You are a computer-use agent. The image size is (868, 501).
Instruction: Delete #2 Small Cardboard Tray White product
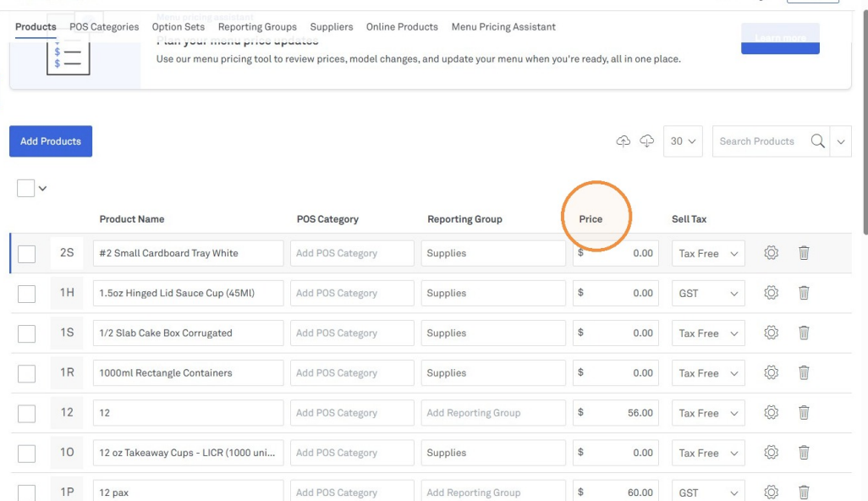pyautogui.click(x=804, y=253)
